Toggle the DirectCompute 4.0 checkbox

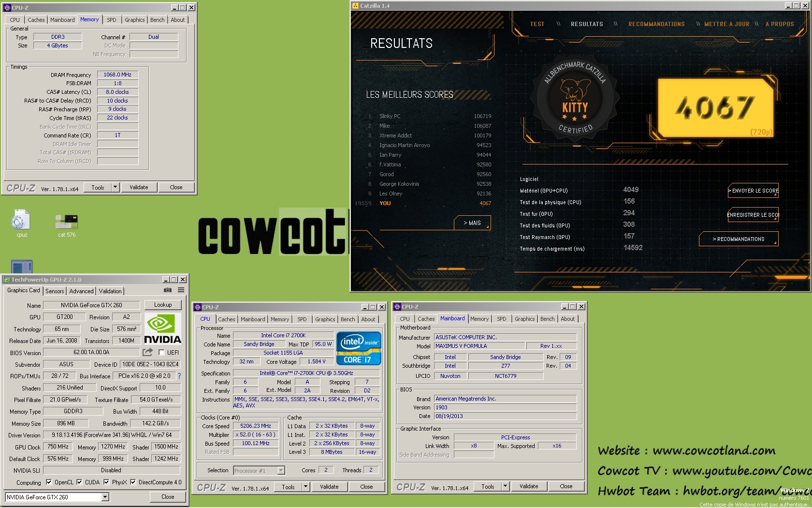133,482
